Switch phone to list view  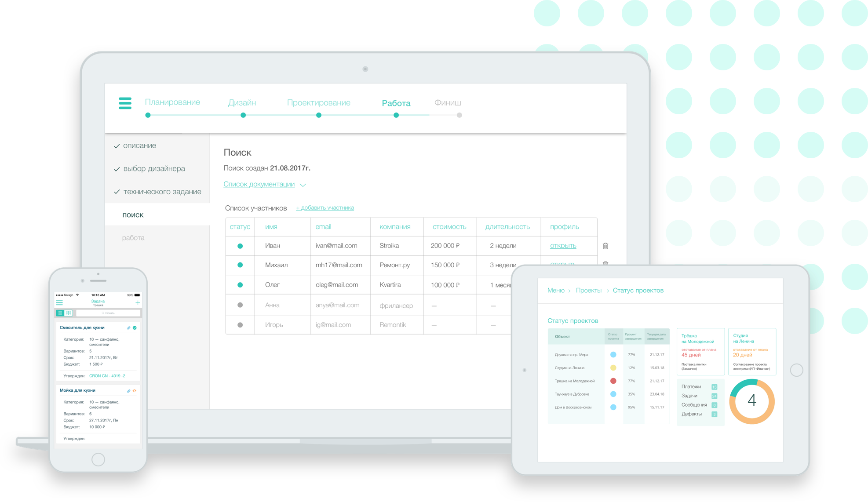coord(60,313)
